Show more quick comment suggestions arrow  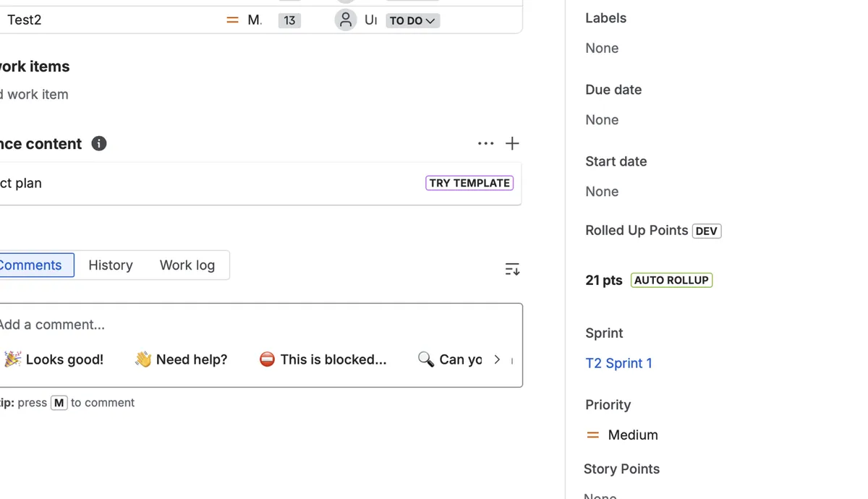coord(497,359)
